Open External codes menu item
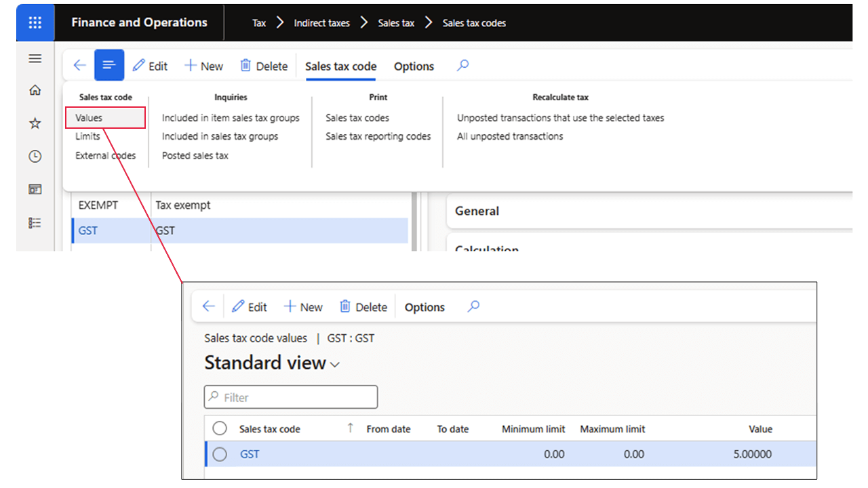868x488 pixels. [105, 155]
